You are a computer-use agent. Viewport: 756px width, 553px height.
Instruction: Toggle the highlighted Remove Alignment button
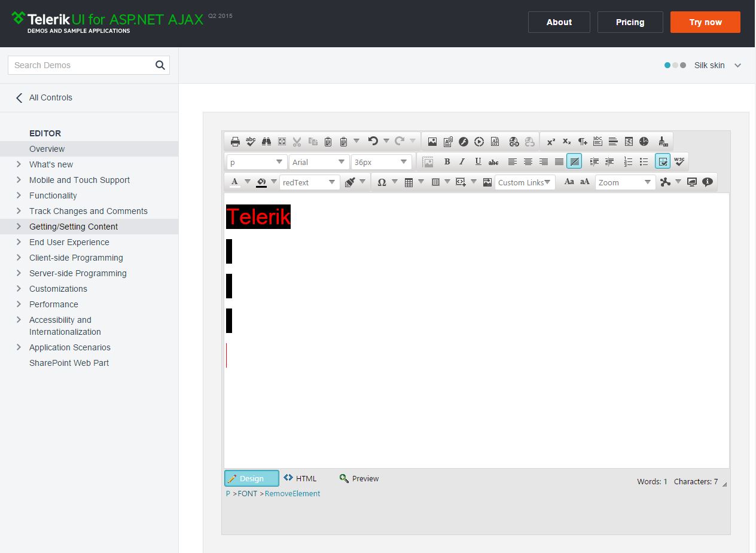(x=574, y=161)
